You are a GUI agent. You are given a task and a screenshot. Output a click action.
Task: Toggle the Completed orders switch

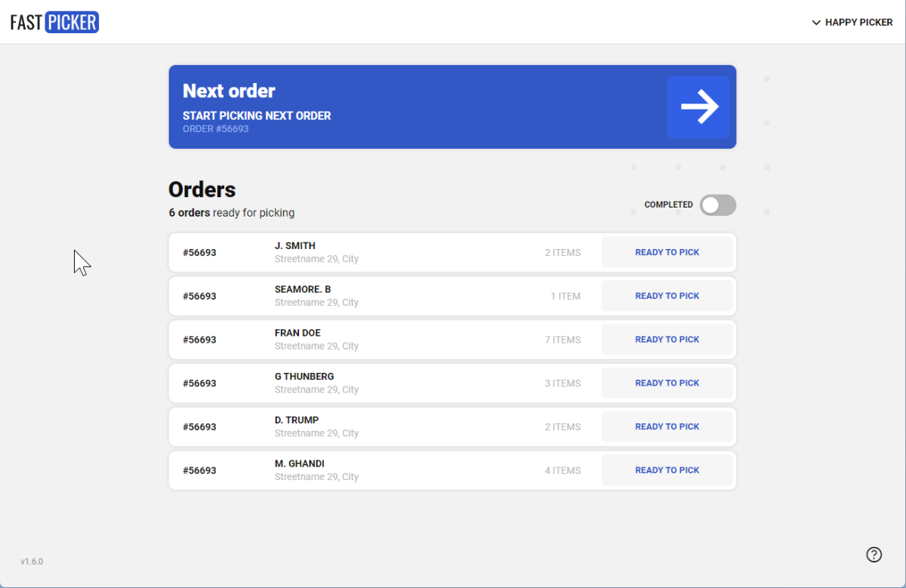coord(717,205)
